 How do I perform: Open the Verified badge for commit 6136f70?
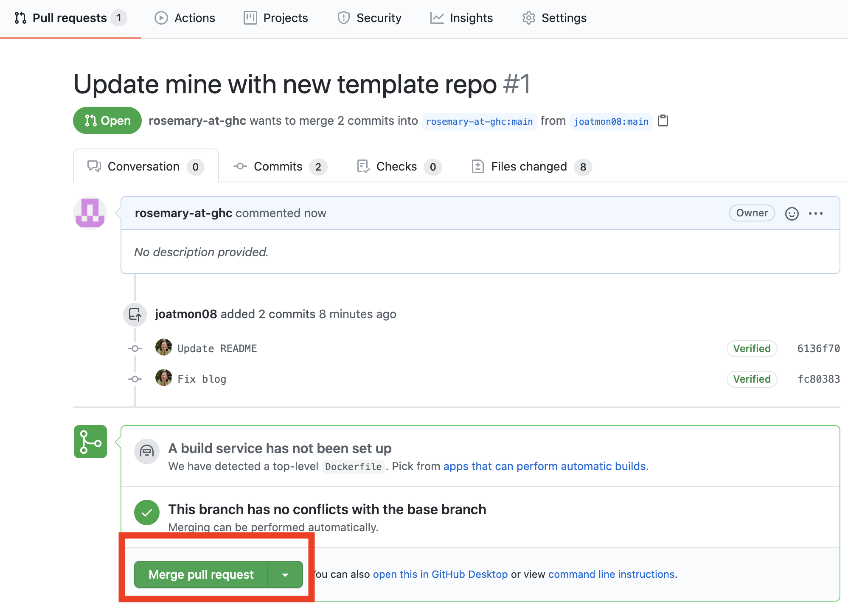tap(752, 349)
